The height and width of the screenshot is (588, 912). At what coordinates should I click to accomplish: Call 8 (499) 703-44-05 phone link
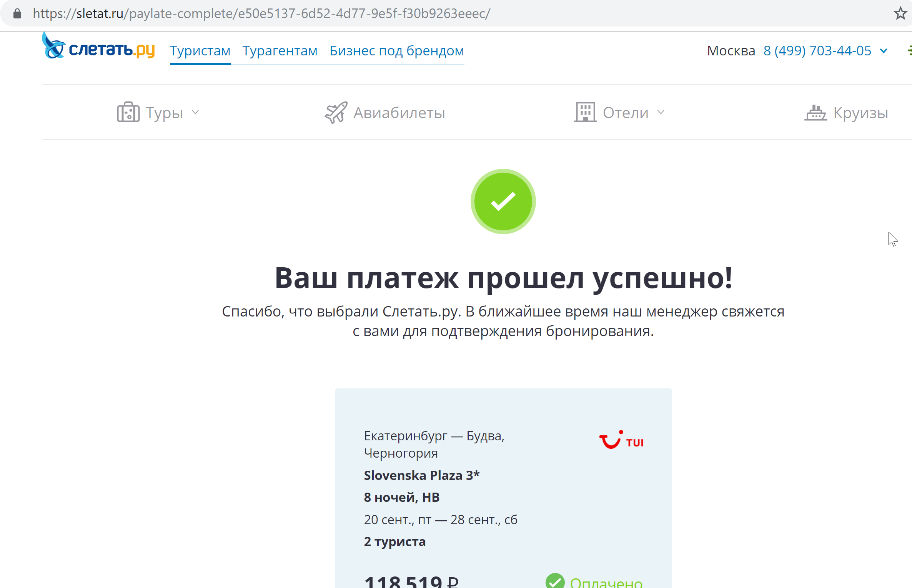tap(817, 50)
